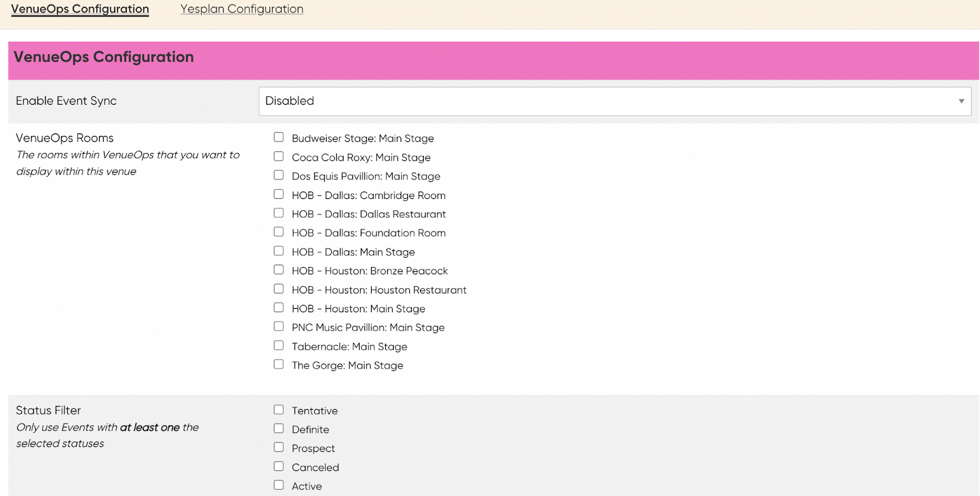Check HOB - Houston: Houston Restaurant
The width and height of the screenshot is (980, 496).
pos(279,288)
